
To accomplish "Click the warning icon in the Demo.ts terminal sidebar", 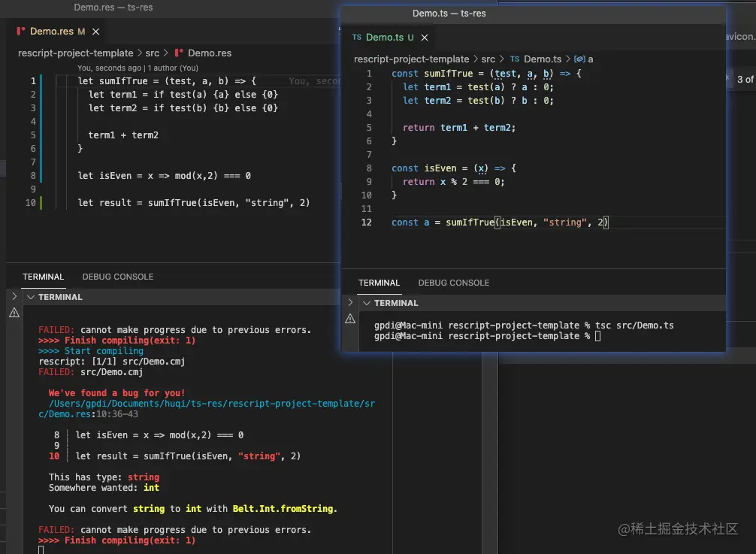I will (350, 319).
